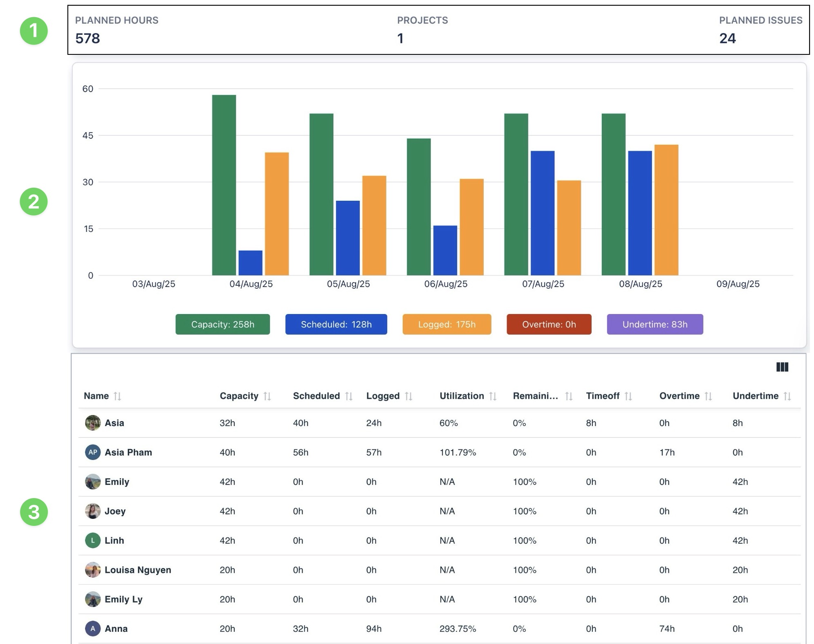The image size is (814, 644).
Task: Click the orange logged bar for 08/Aug/25
Action: 666,210
